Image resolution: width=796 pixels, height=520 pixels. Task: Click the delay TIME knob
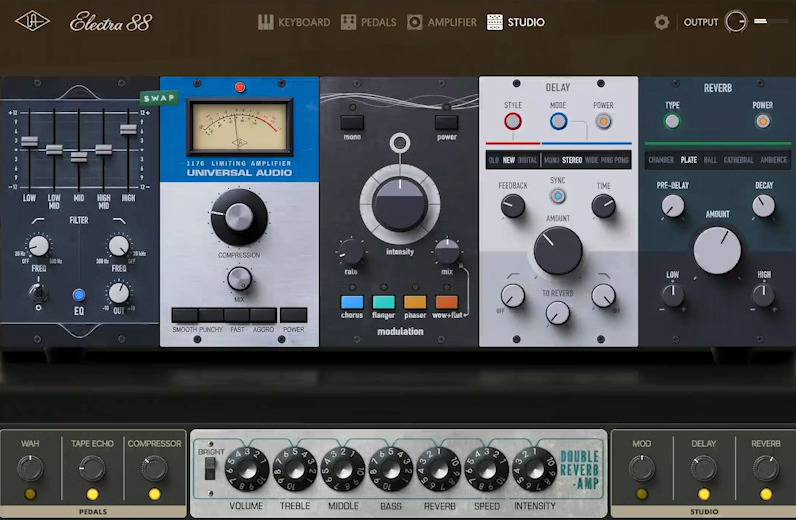pos(604,206)
